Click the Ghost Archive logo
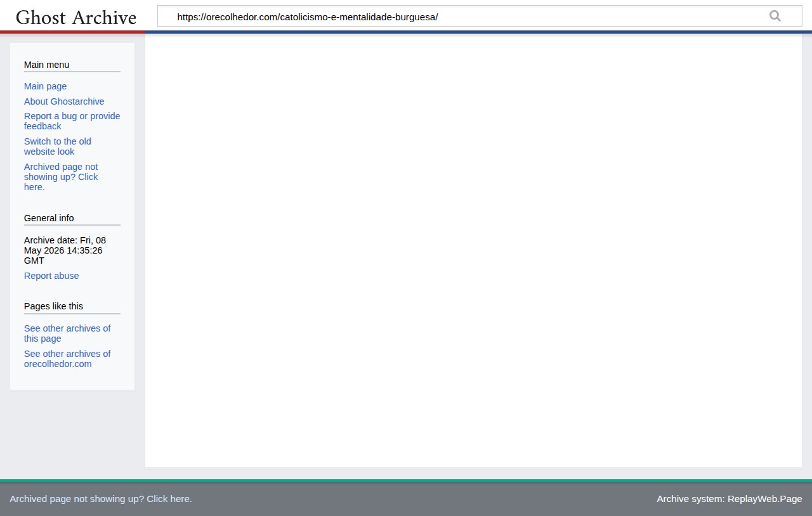Screen dimensions: 812x516 click(x=76, y=17)
